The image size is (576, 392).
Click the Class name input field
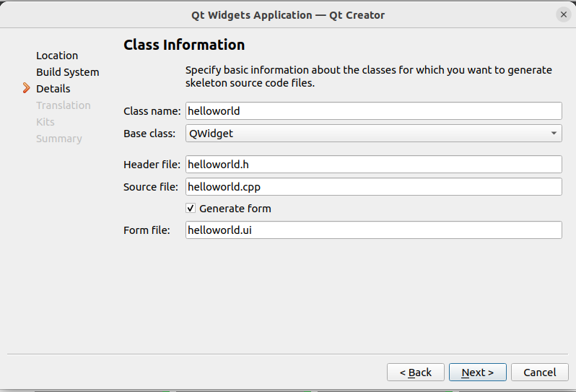(x=374, y=111)
